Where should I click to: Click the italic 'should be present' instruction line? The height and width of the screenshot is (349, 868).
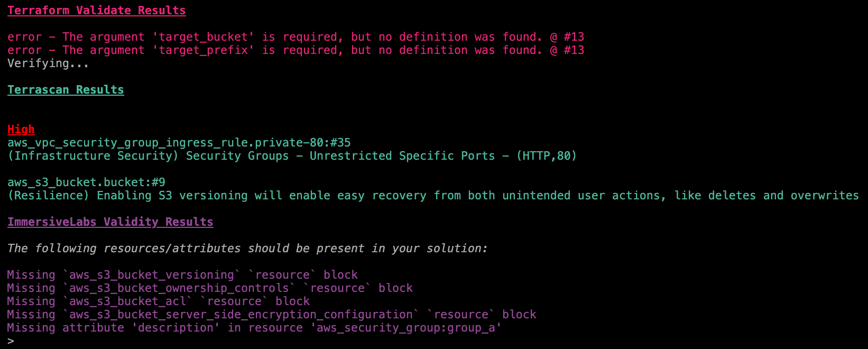(247, 249)
